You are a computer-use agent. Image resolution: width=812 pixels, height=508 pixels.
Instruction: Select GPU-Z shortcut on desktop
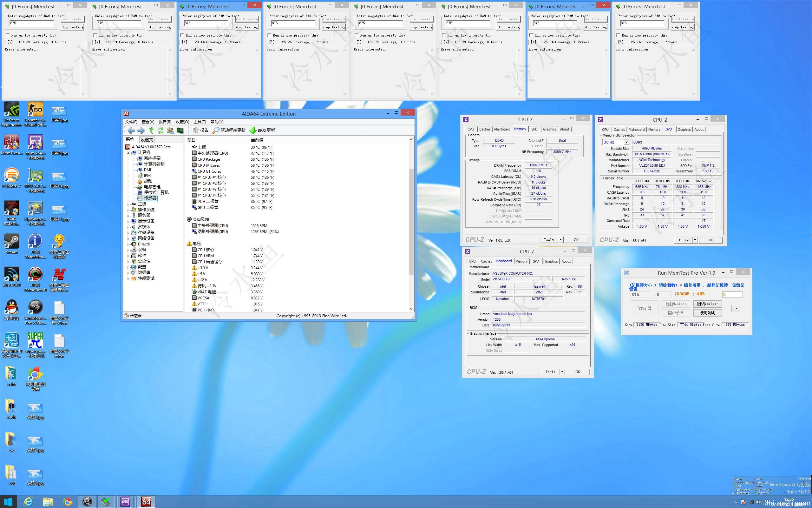(35, 180)
